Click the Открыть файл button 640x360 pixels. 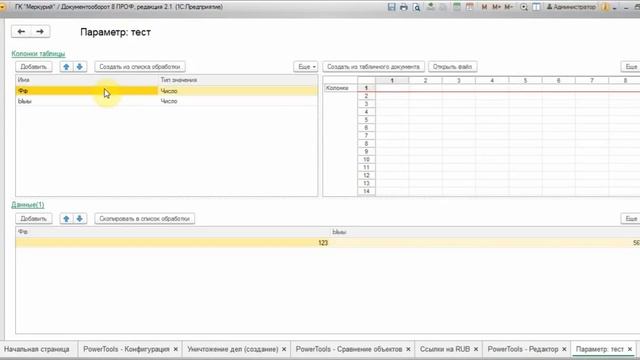[452, 67]
